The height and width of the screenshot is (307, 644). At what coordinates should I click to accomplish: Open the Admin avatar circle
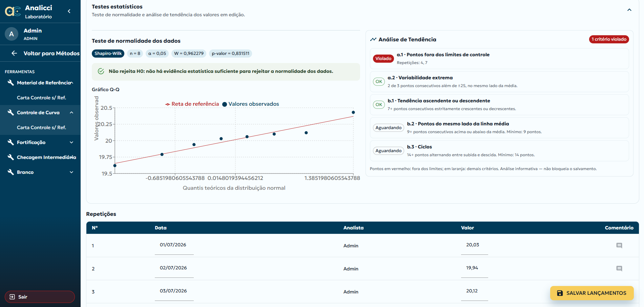tap(12, 34)
